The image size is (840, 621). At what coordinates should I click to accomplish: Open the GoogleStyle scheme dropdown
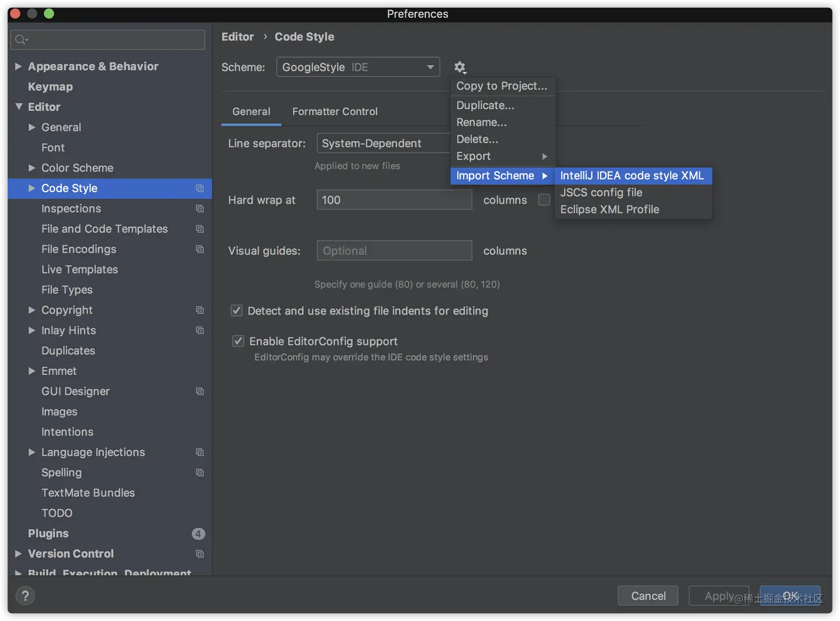358,67
